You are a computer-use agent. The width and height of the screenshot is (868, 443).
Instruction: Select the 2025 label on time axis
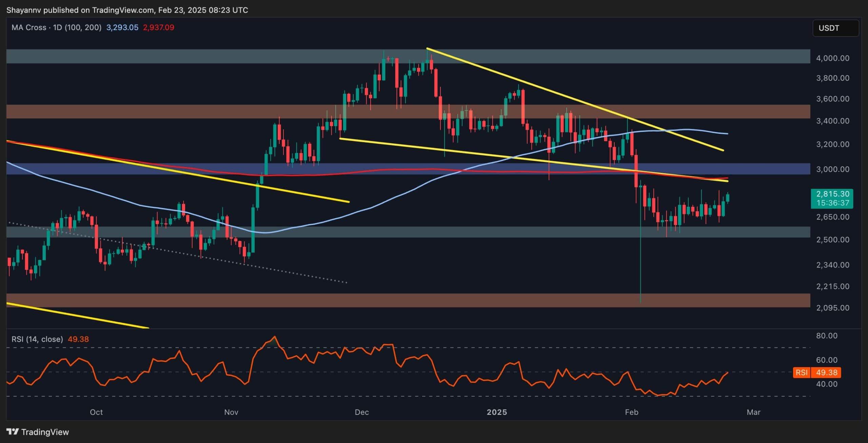(x=497, y=412)
